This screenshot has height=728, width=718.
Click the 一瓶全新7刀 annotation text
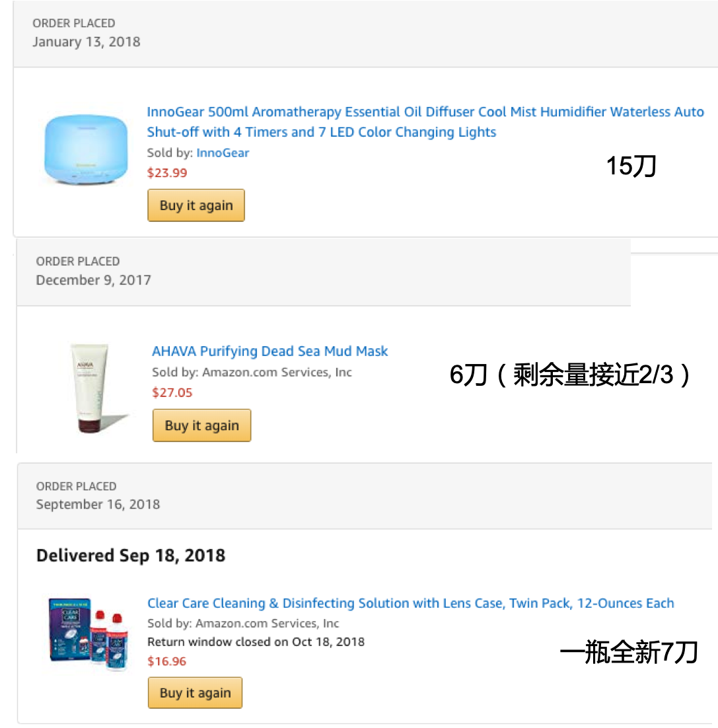629,653
